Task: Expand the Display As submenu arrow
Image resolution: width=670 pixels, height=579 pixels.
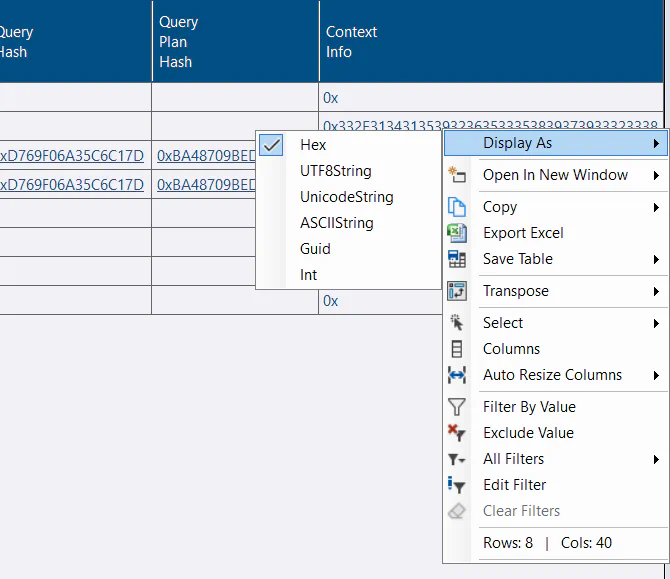Action: (656, 143)
